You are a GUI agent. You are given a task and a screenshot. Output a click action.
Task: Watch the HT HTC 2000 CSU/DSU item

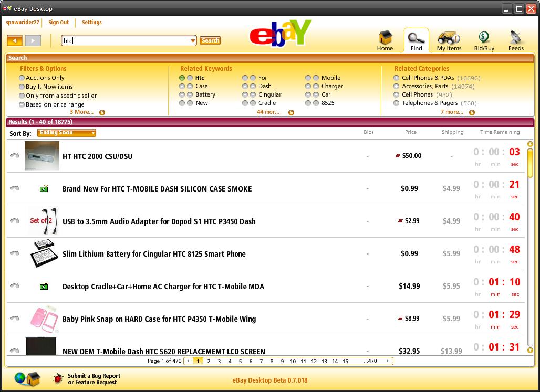point(15,155)
